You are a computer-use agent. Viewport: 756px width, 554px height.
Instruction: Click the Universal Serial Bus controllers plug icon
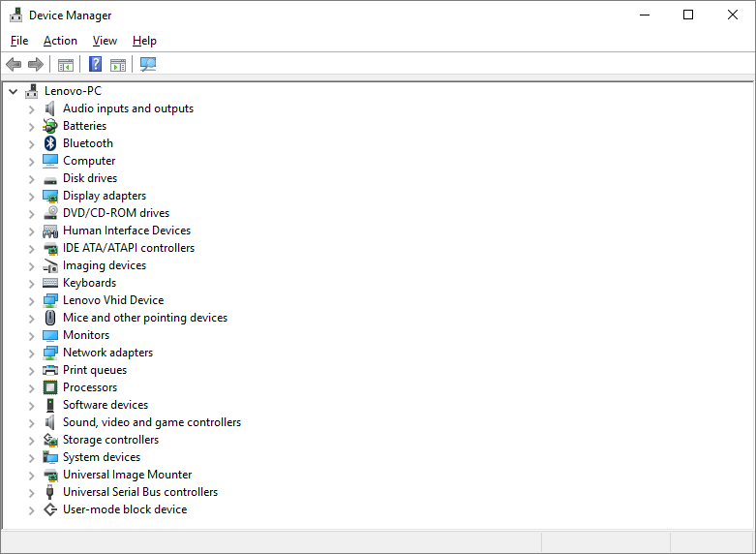coord(49,492)
